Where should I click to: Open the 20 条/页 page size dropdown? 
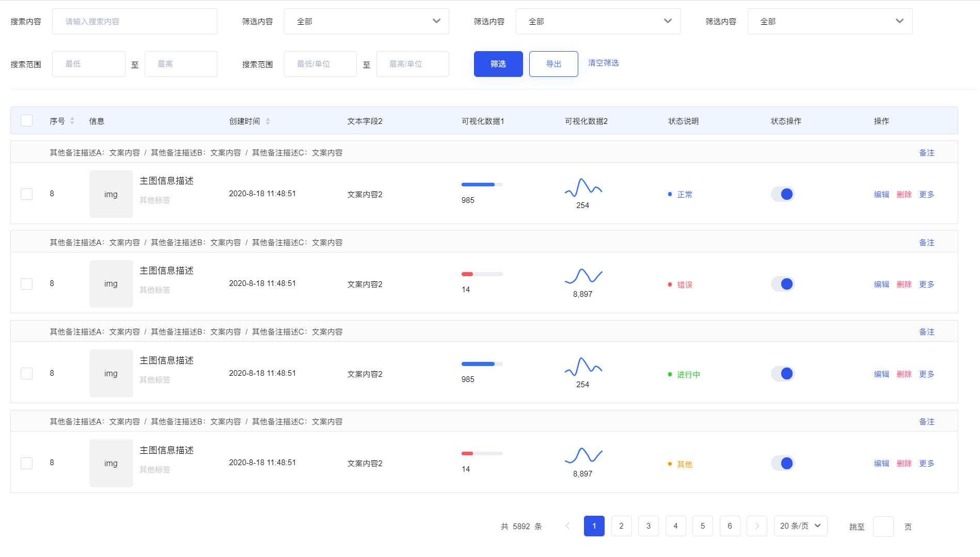pos(801,526)
